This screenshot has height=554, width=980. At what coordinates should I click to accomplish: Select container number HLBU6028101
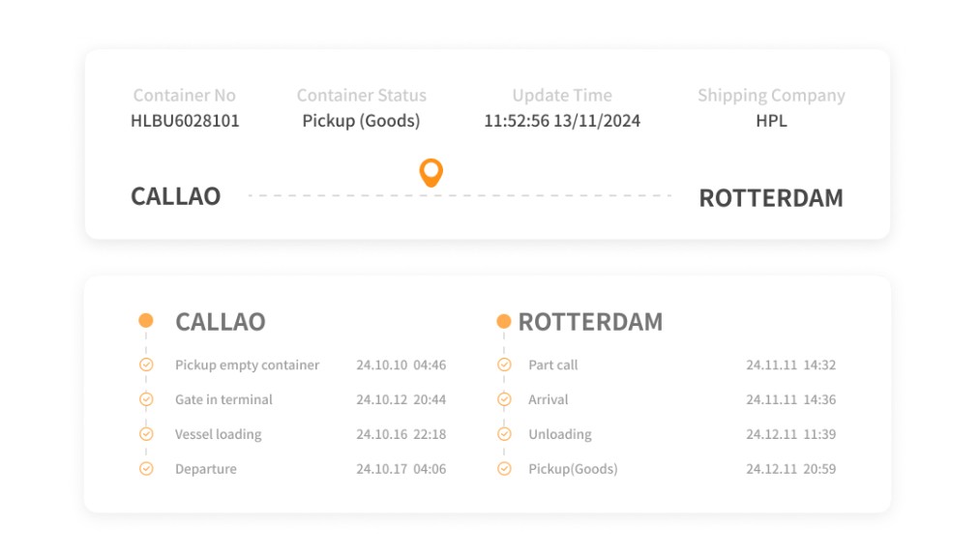pos(185,121)
